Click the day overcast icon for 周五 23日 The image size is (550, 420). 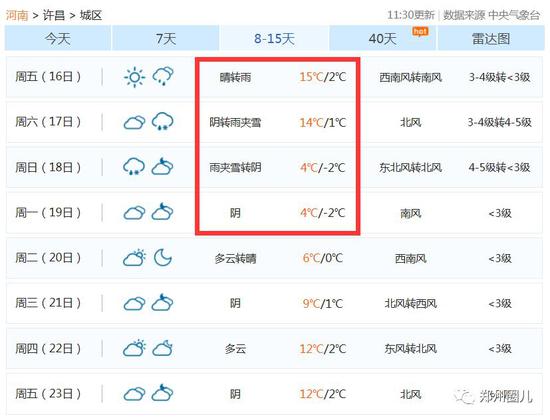pyautogui.click(x=134, y=394)
